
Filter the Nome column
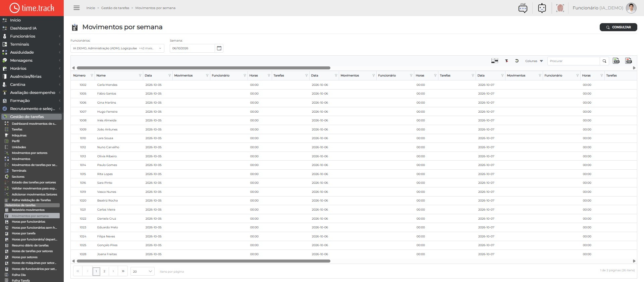coord(140,75)
